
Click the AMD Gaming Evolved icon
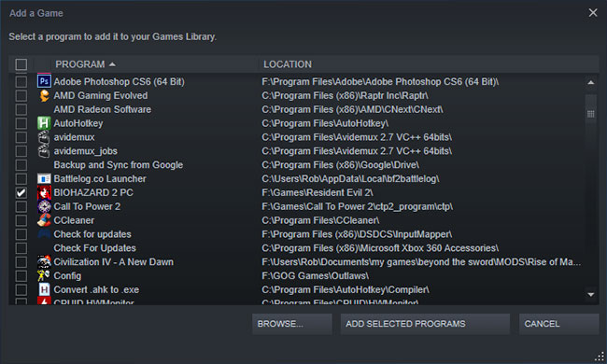pyautogui.click(x=44, y=95)
